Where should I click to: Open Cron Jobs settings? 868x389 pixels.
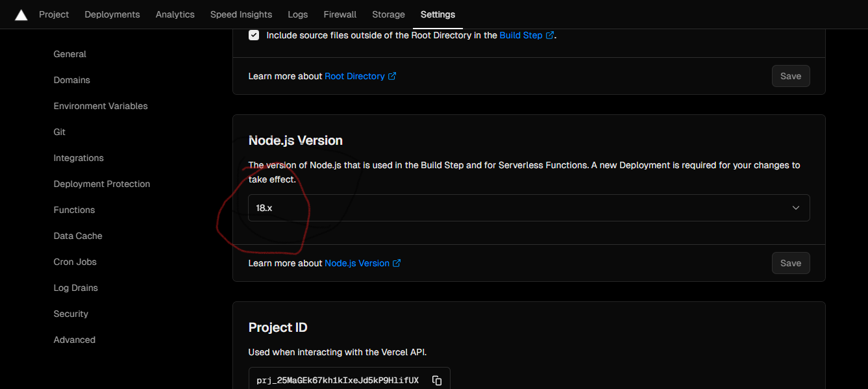click(75, 262)
